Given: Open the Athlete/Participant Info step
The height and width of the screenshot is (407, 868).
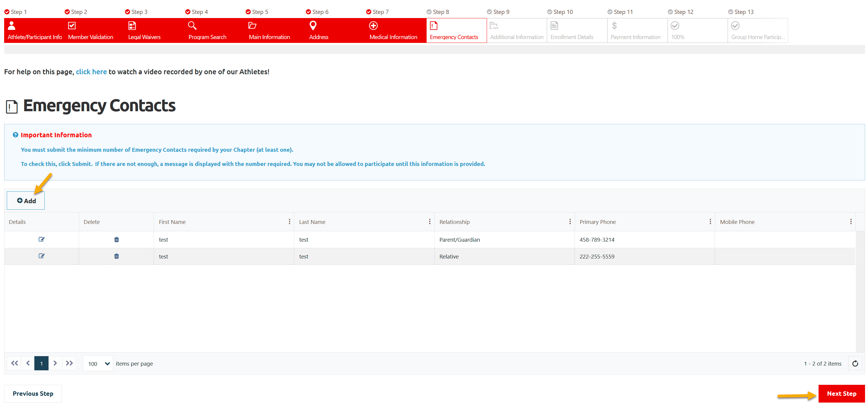Looking at the screenshot, I should [34, 30].
